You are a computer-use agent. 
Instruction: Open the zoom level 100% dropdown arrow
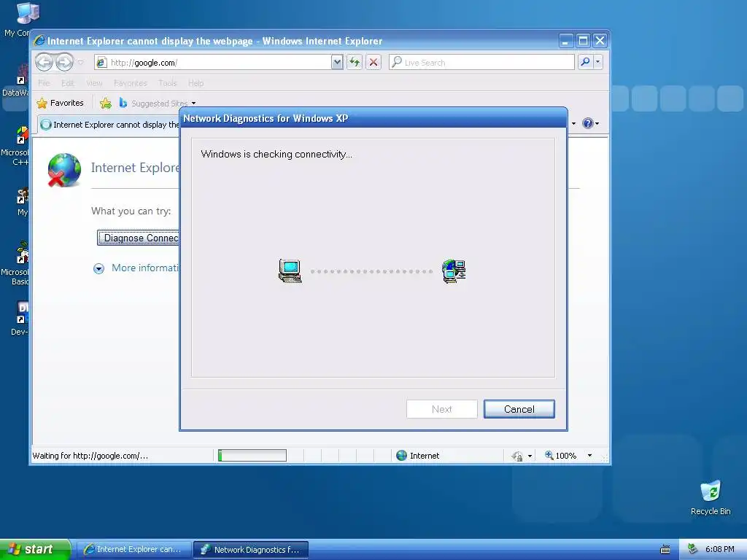pos(589,456)
